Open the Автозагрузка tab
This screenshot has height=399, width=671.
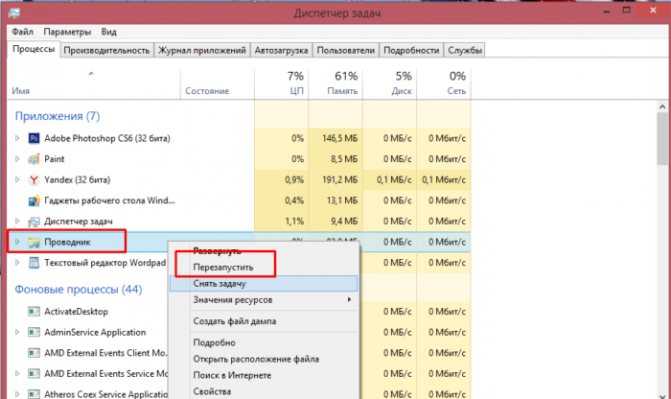click(281, 50)
